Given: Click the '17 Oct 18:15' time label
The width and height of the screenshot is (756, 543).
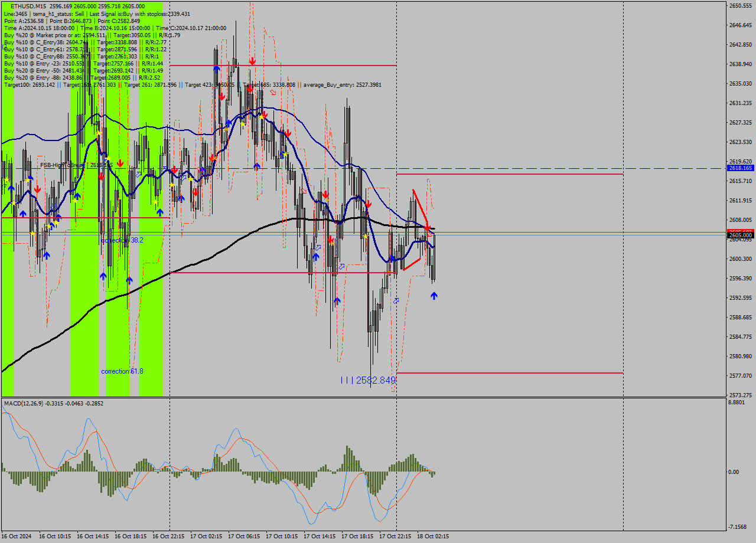Looking at the screenshot, I should point(357,537).
